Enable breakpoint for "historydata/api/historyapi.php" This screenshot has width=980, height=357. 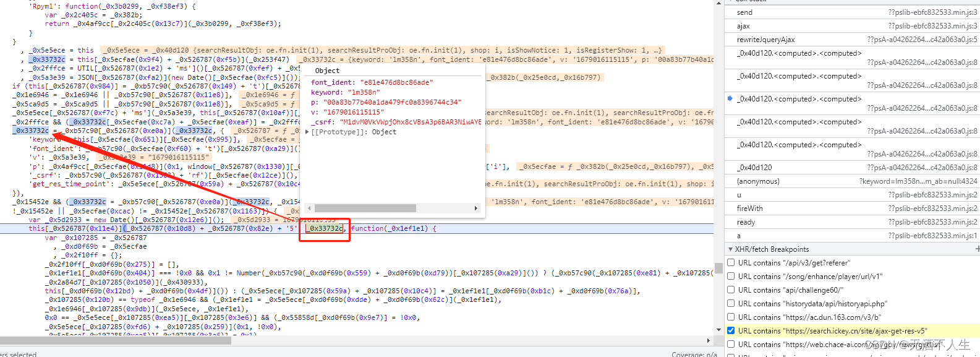pyautogui.click(x=731, y=304)
